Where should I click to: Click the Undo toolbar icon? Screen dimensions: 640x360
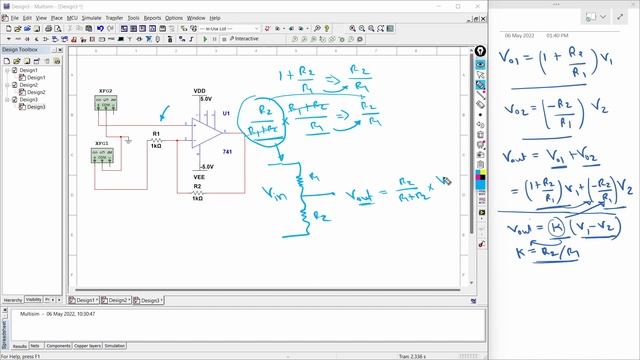tap(100, 29)
